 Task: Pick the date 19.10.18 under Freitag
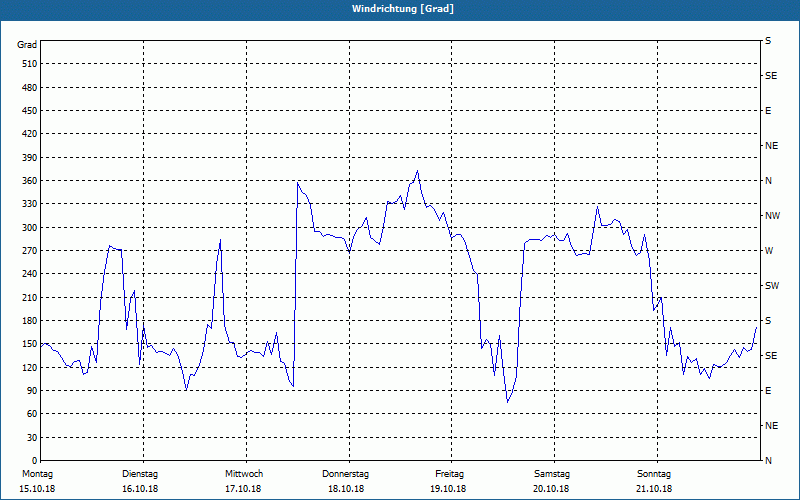(x=448, y=489)
